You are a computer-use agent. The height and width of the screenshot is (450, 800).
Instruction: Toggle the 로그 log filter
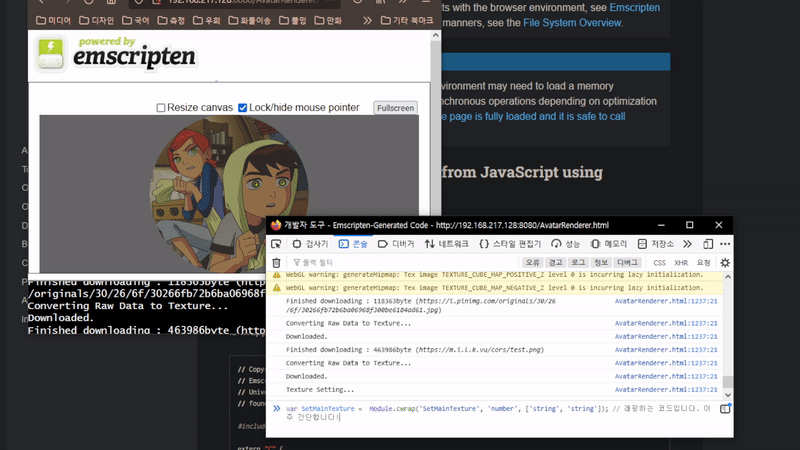tap(578, 262)
